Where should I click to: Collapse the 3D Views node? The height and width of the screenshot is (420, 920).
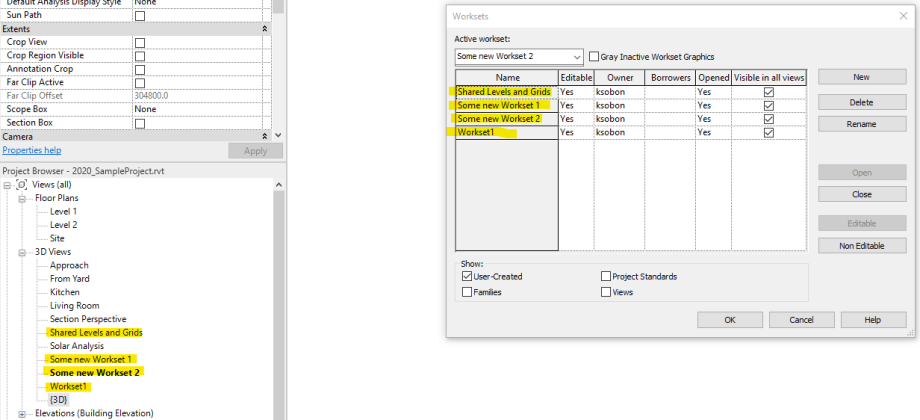pos(22,252)
